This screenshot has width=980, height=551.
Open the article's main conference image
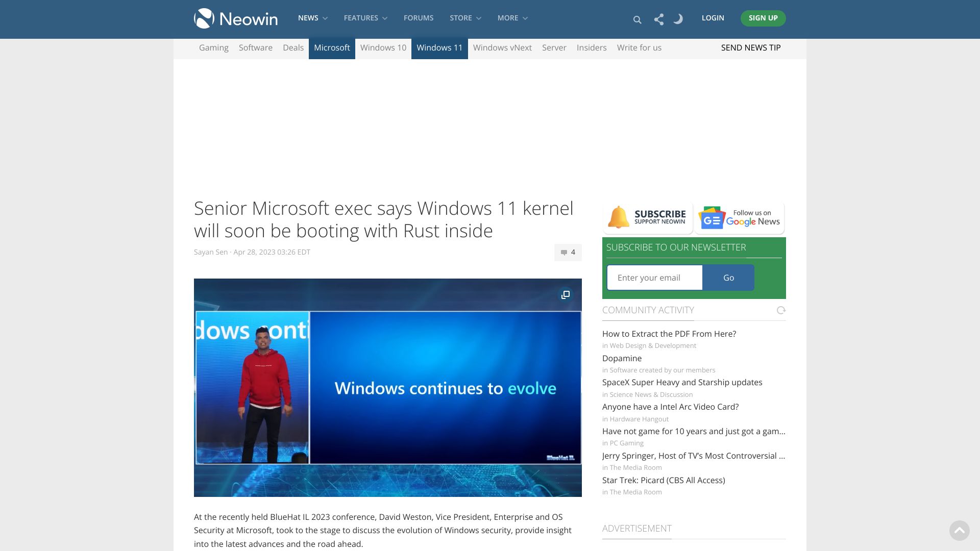pos(388,388)
